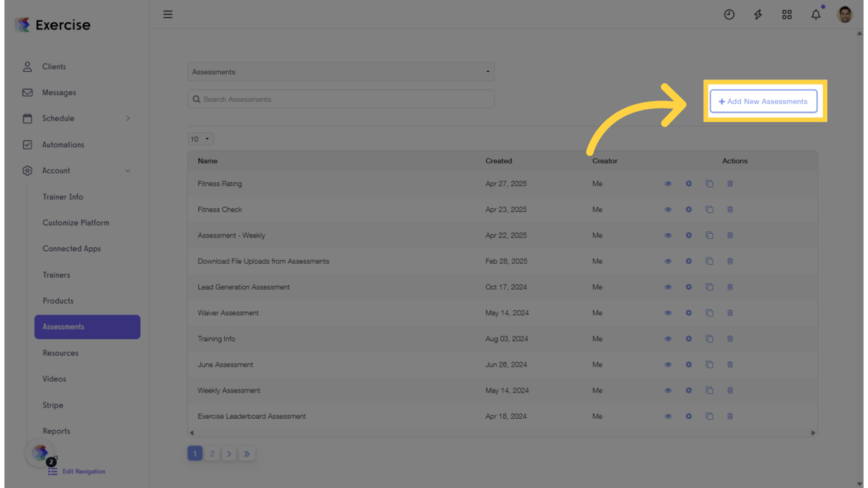868x488 pixels.
Task: Open the clock history icon in header
Action: (x=729, y=15)
